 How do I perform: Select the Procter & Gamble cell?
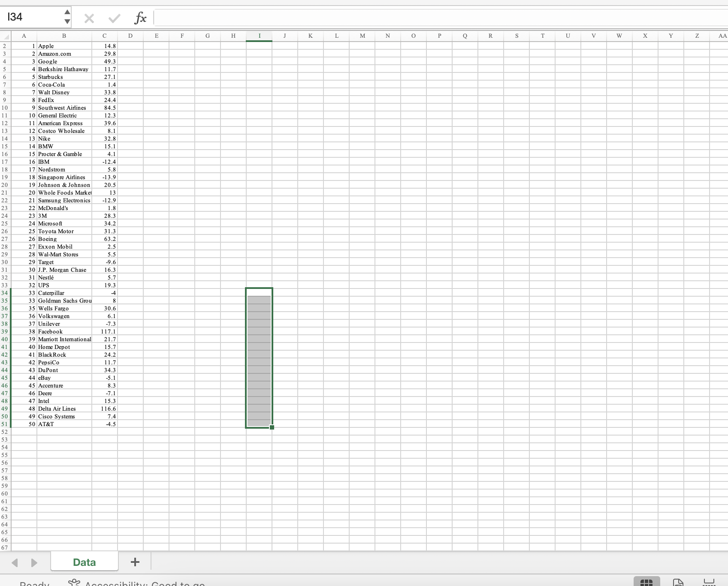click(64, 154)
